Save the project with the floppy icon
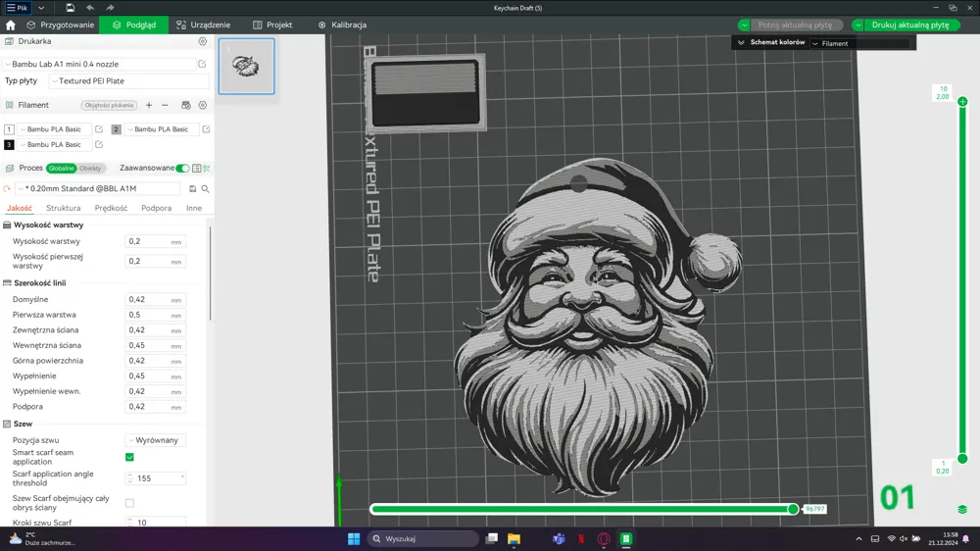This screenshot has width=980, height=551. coord(70,8)
